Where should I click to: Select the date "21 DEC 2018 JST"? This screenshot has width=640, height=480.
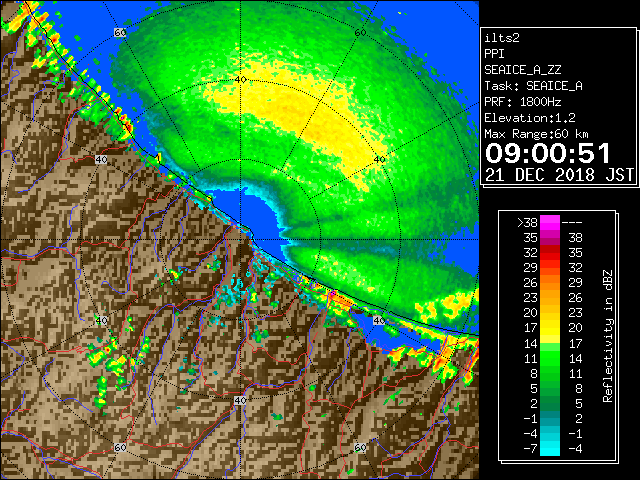(560, 175)
